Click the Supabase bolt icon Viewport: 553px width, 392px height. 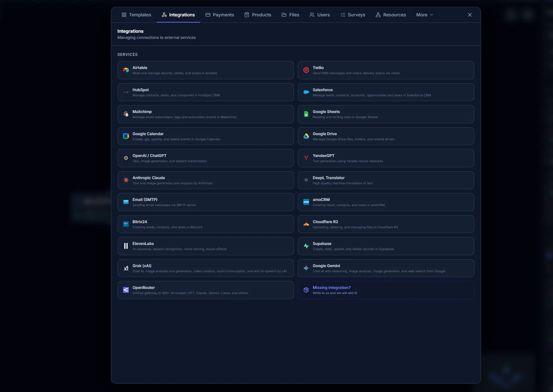point(306,246)
